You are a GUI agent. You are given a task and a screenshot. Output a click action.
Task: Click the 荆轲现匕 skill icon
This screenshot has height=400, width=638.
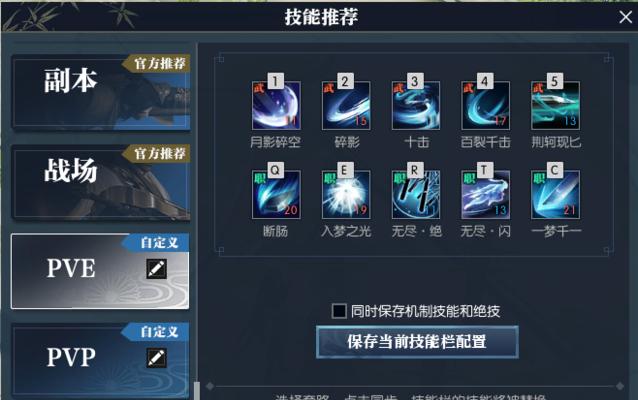point(555,105)
